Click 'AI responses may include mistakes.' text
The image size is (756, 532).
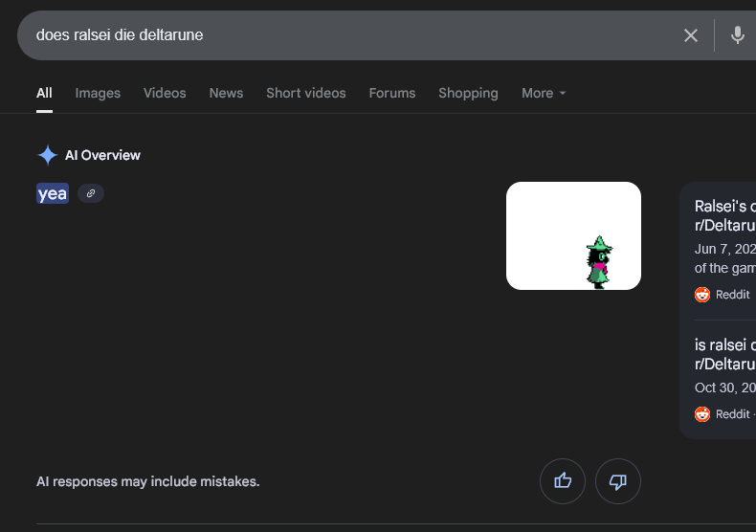[x=148, y=481]
